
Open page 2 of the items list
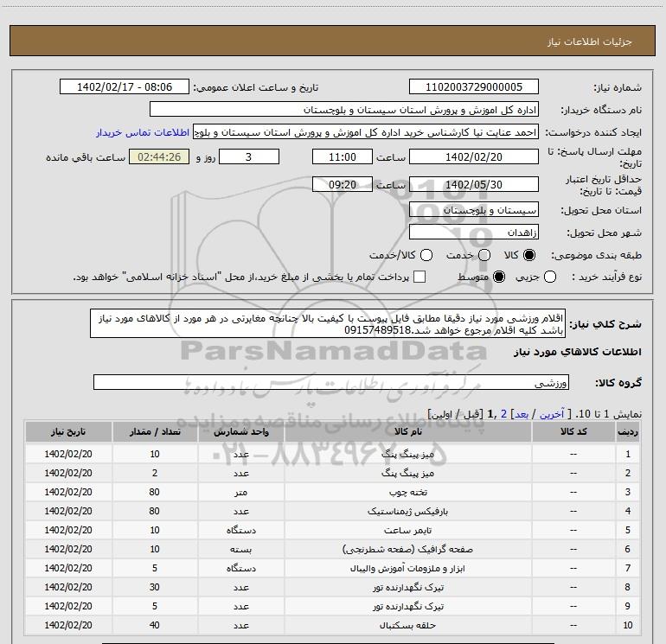click(503, 414)
